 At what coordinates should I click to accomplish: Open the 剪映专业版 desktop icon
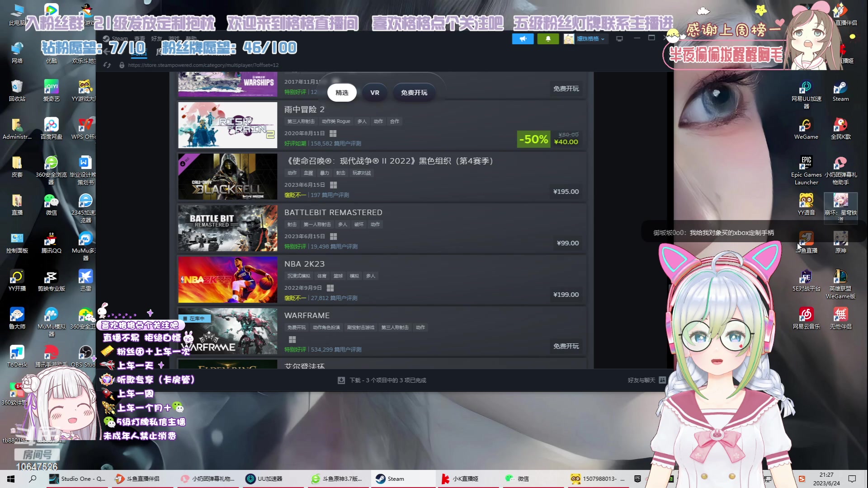point(51,281)
